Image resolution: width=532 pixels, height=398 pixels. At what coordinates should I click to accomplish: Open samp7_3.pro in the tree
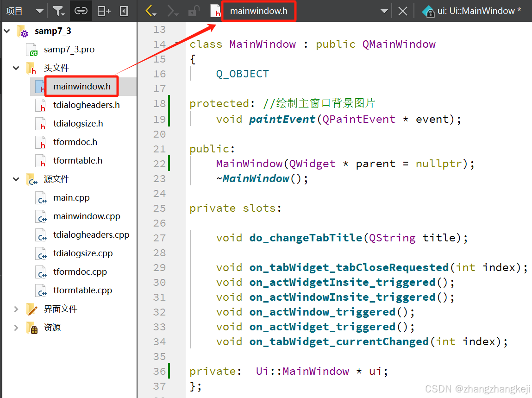(69, 50)
